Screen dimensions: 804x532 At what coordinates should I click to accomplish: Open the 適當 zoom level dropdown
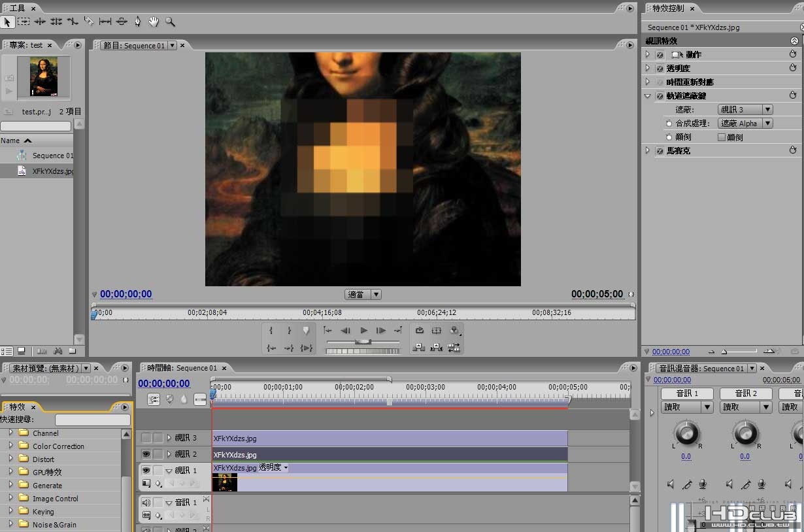pos(363,295)
